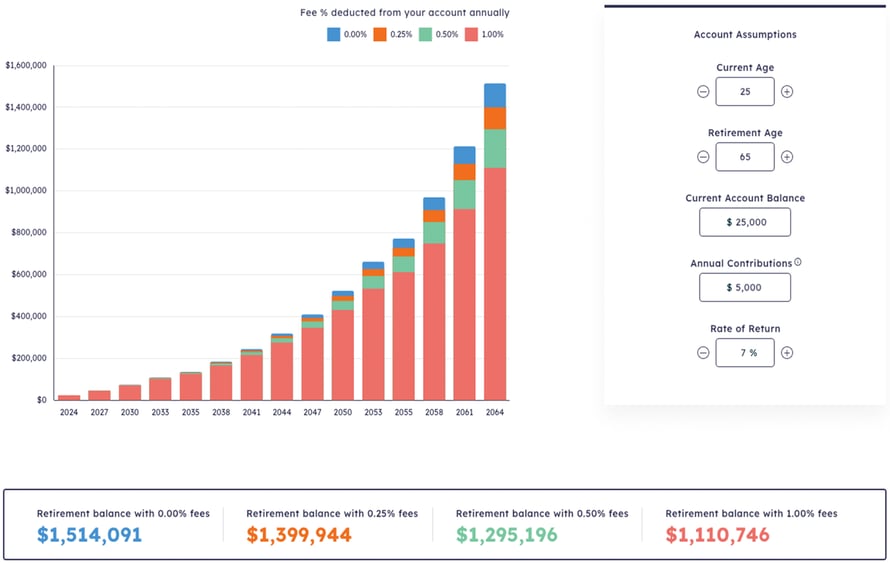Select the 2061 bar in the chart
The image size is (890, 563).
point(464,273)
